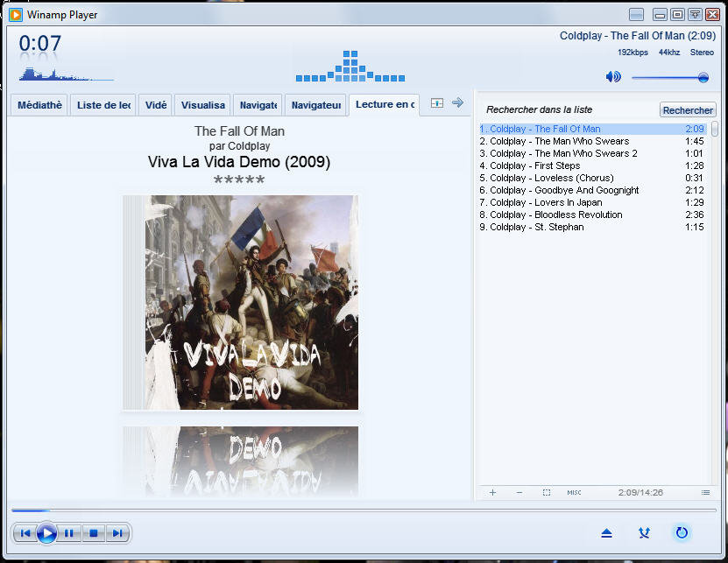Click the right arrow next to tabs
This screenshot has height=563, width=728.
(458, 102)
